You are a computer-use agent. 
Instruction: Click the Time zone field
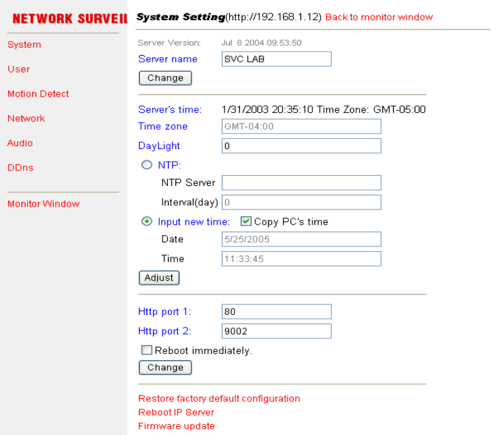pyautogui.click(x=301, y=126)
